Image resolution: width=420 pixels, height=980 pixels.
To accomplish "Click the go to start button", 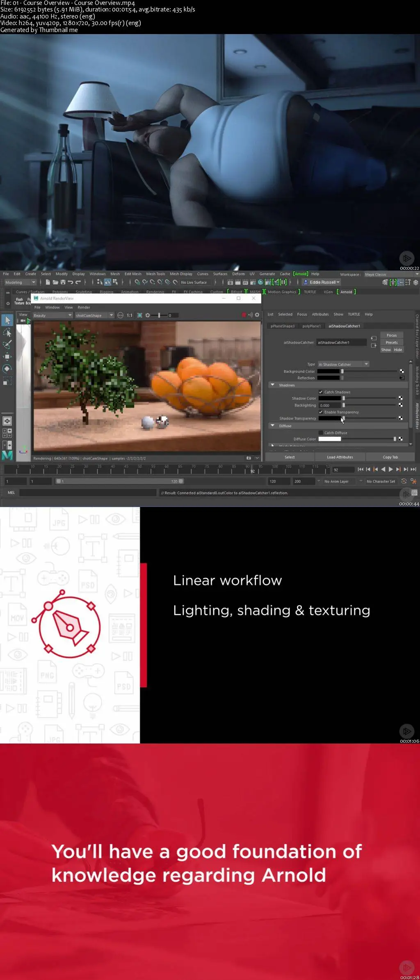I will [360, 469].
